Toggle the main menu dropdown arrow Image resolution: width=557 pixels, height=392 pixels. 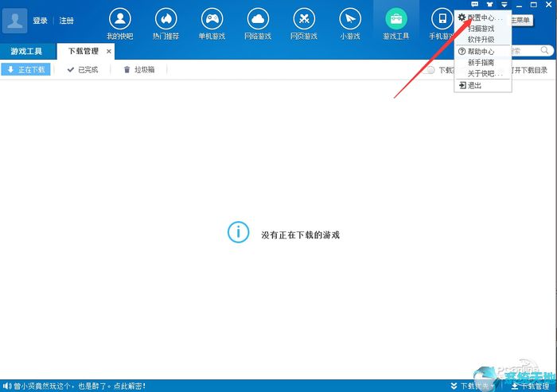coord(504,4)
